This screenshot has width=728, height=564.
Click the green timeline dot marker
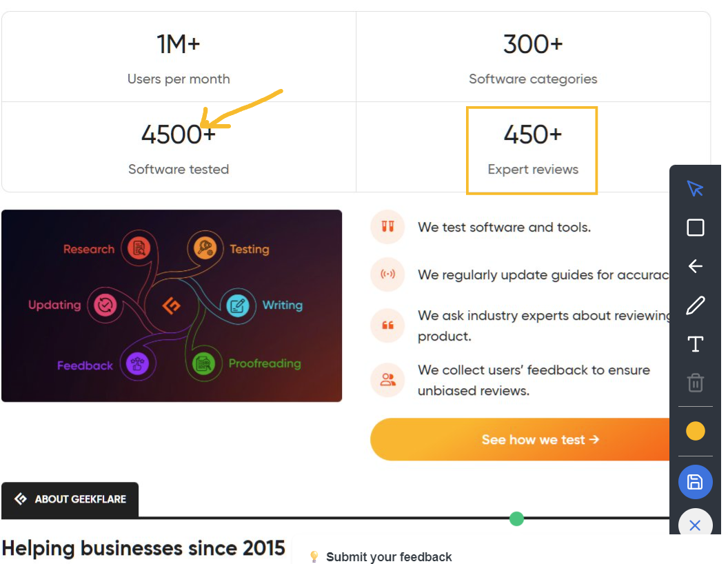click(x=516, y=518)
